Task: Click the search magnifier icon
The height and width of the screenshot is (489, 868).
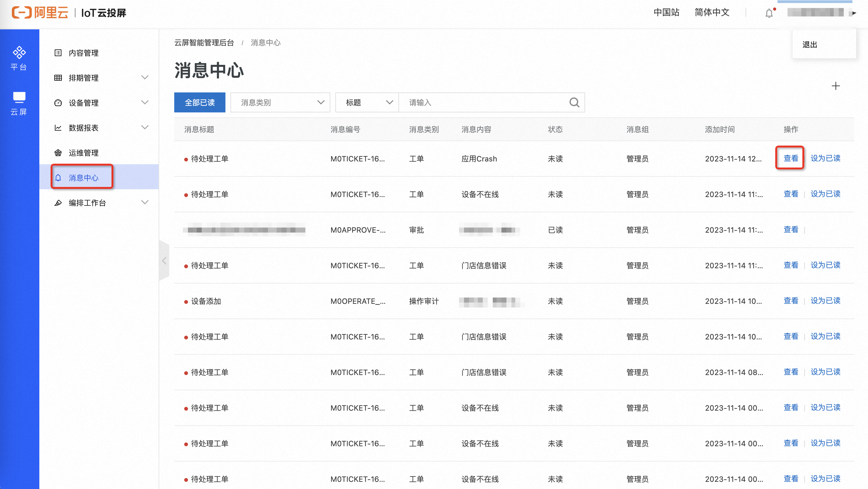Action: pos(574,102)
